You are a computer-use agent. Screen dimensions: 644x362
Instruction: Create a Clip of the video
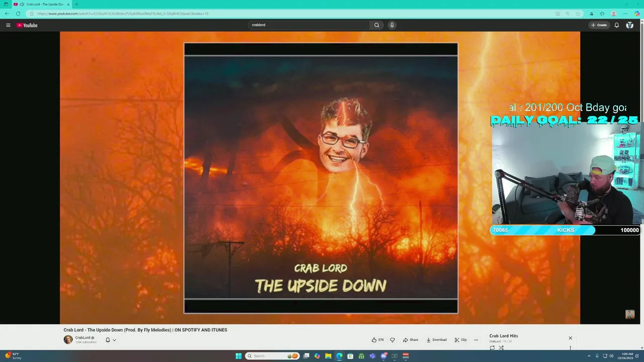[460, 340]
